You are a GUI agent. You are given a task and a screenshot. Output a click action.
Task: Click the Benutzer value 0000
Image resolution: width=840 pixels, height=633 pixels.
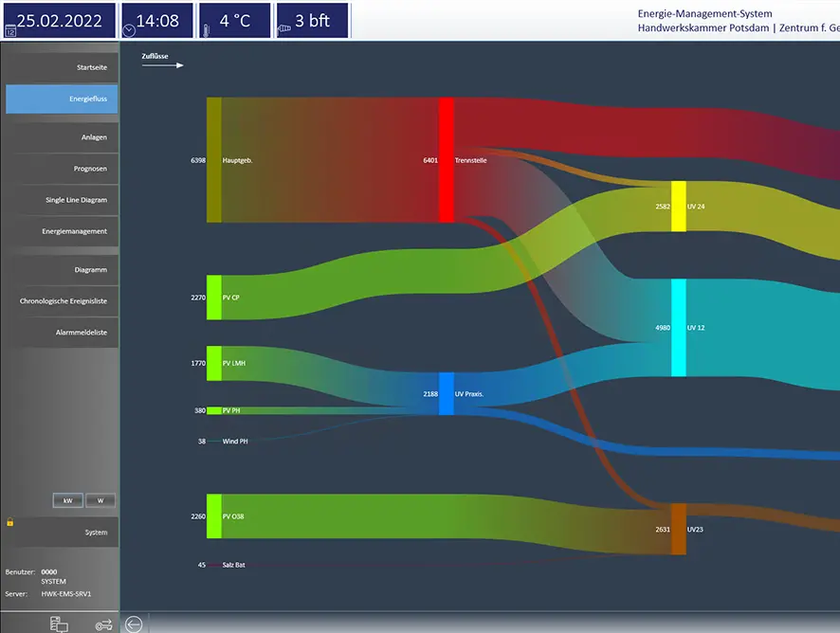(48, 572)
